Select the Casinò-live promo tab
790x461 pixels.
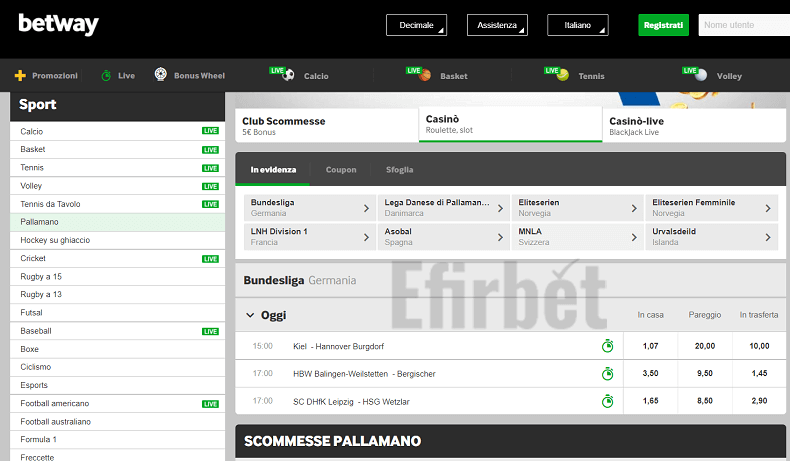point(694,125)
